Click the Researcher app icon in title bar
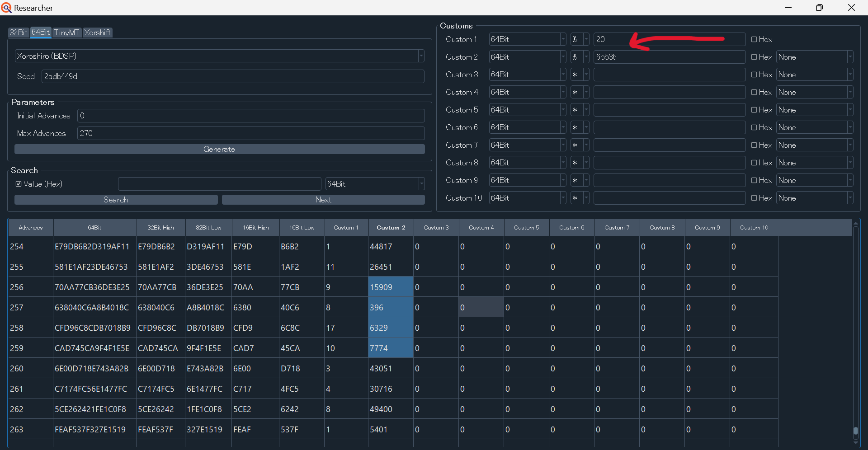Viewport: 868px width, 450px height. click(x=6, y=8)
